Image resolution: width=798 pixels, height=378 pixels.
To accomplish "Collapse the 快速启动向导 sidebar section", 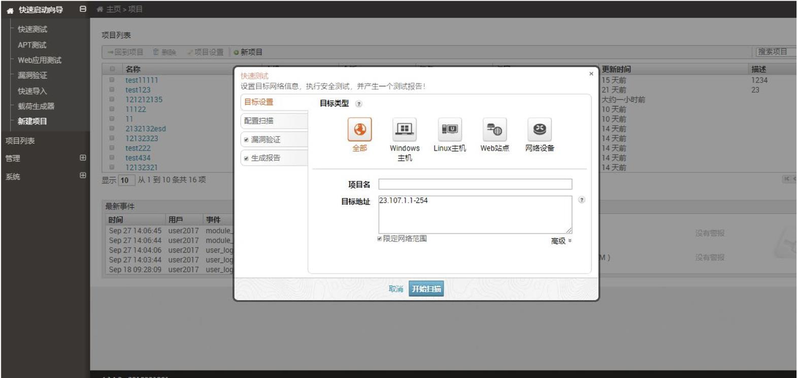I will tap(83, 9).
